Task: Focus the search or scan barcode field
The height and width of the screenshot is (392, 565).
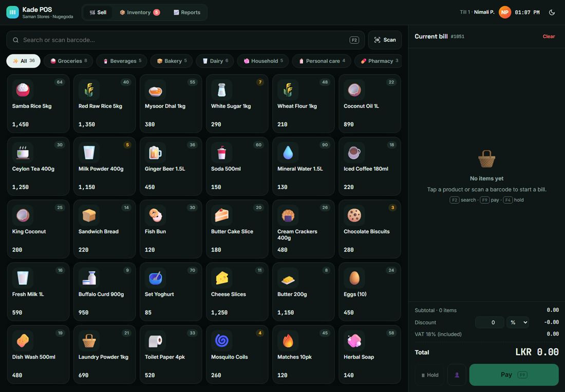Action: point(185,40)
